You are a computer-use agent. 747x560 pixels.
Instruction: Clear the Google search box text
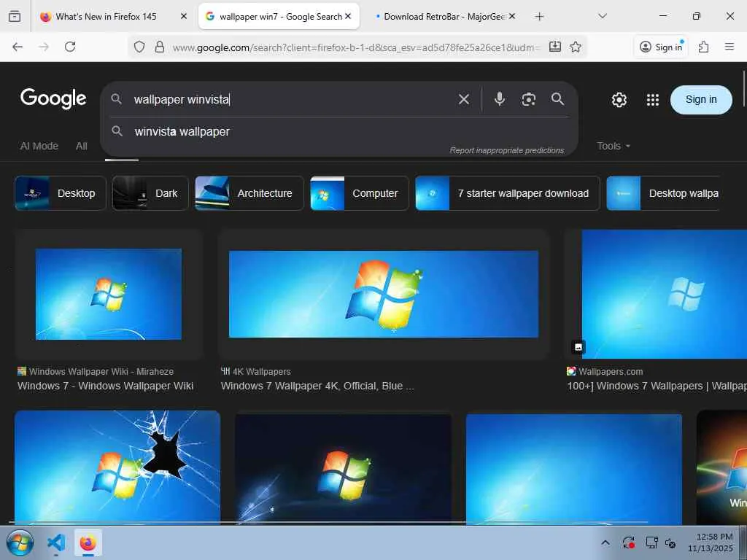[x=463, y=99]
